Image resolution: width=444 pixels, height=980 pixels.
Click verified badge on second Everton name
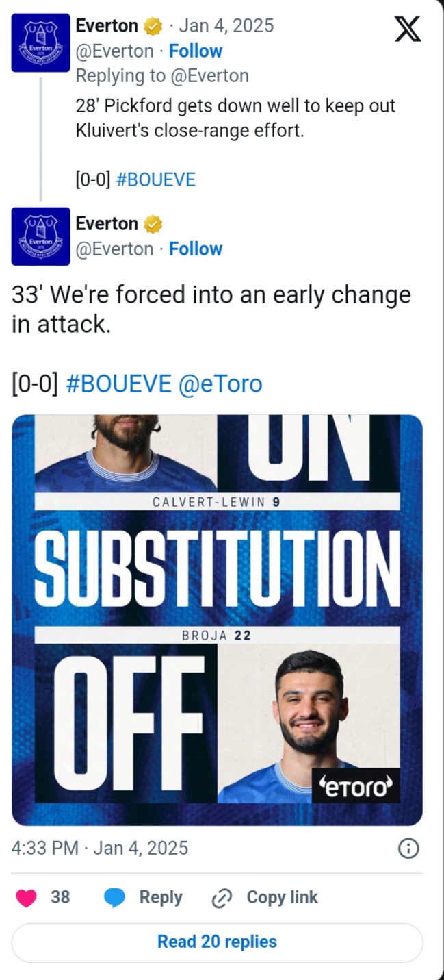click(x=153, y=224)
